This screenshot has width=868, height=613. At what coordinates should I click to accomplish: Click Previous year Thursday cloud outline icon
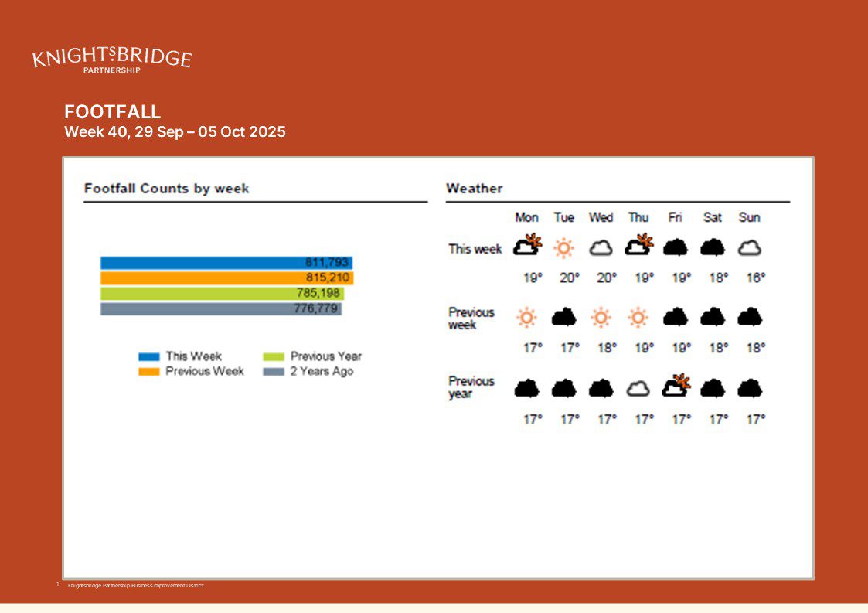(x=638, y=388)
